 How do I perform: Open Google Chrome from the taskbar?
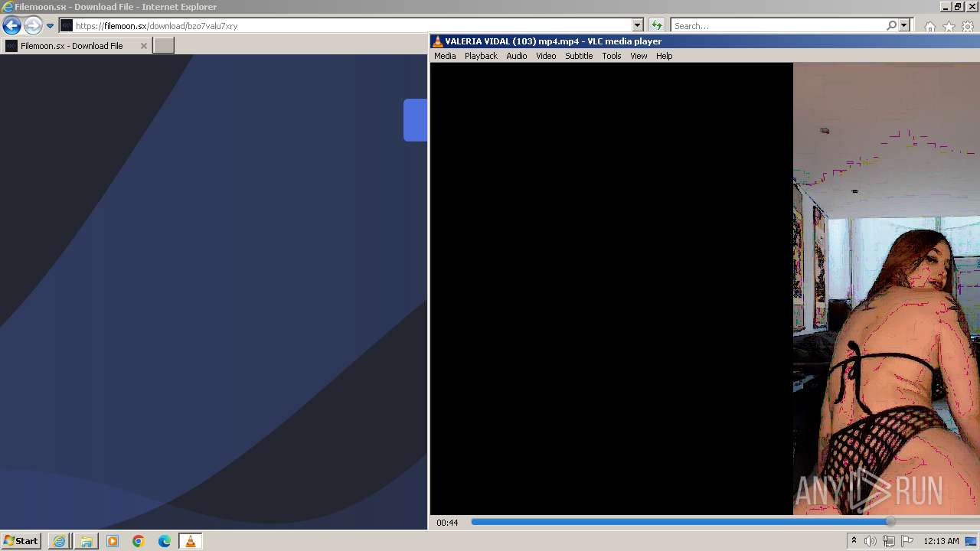(138, 541)
